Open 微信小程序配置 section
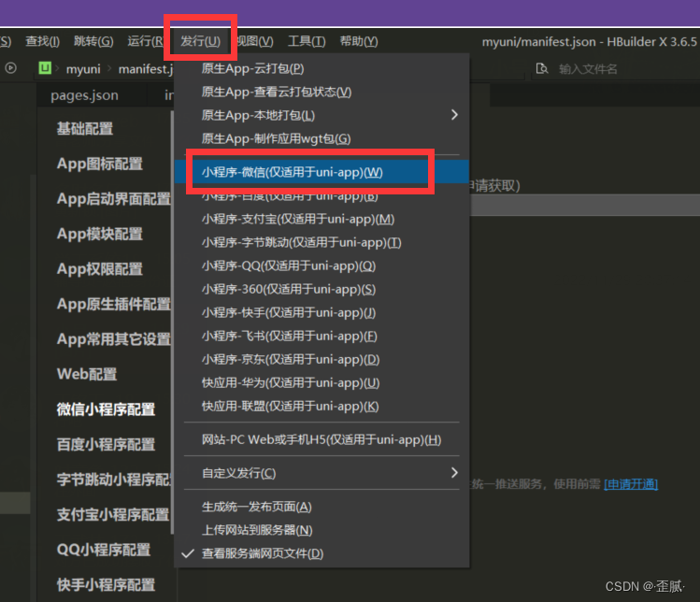The height and width of the screenshot is (602, 700). [x=106, y=409]
